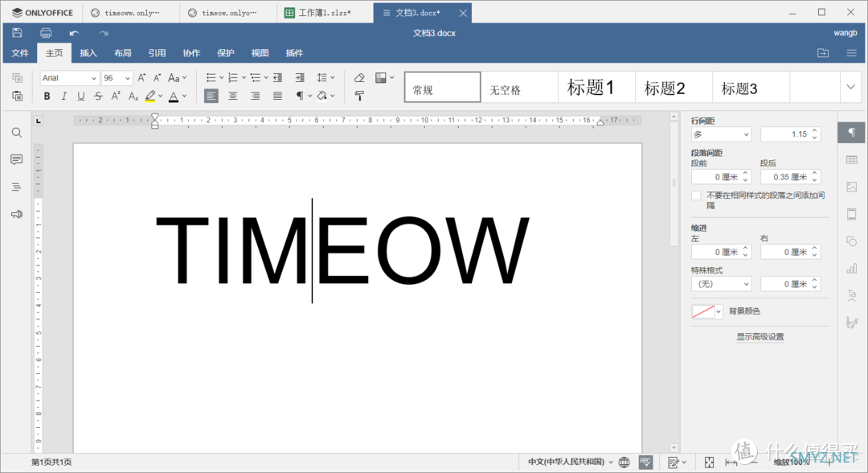The height and width of the screenshot is (473, 868).
Task: Copy selection with the copy icon
Action: point(17,77)
